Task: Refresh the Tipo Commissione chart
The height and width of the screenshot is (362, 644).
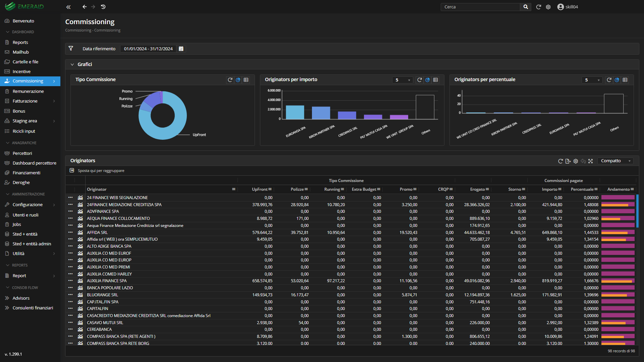Action: tap(230, 80)
